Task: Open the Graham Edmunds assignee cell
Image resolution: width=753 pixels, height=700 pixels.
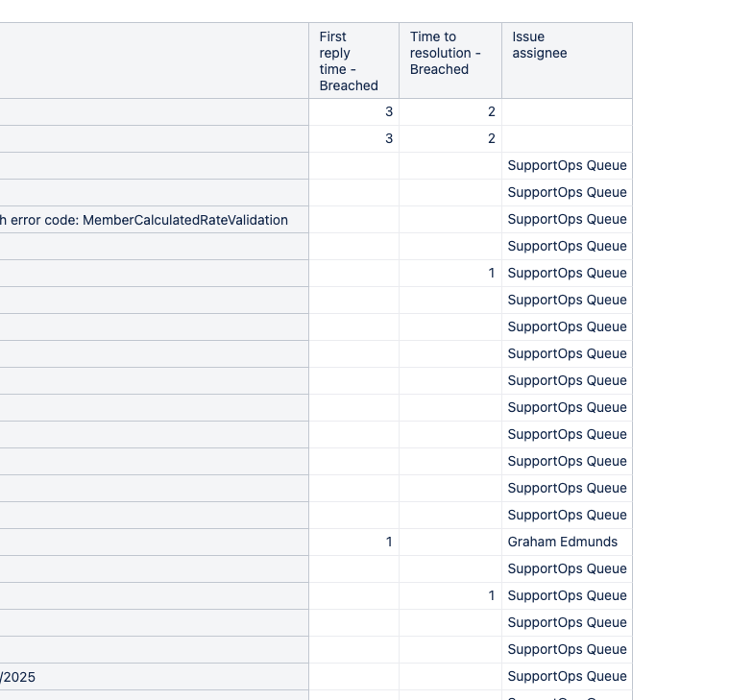Action: (x=567, y=542)
